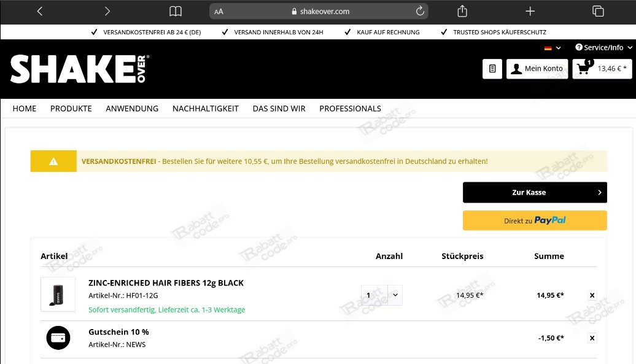Click 'Sofort versandfertig' delivery time text

tap(167, 310)
